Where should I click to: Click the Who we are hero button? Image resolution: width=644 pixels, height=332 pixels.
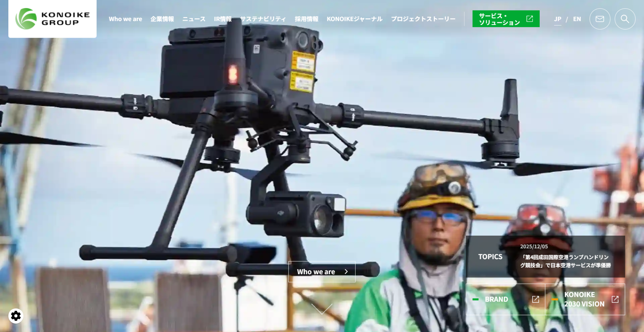coord(322,272)
